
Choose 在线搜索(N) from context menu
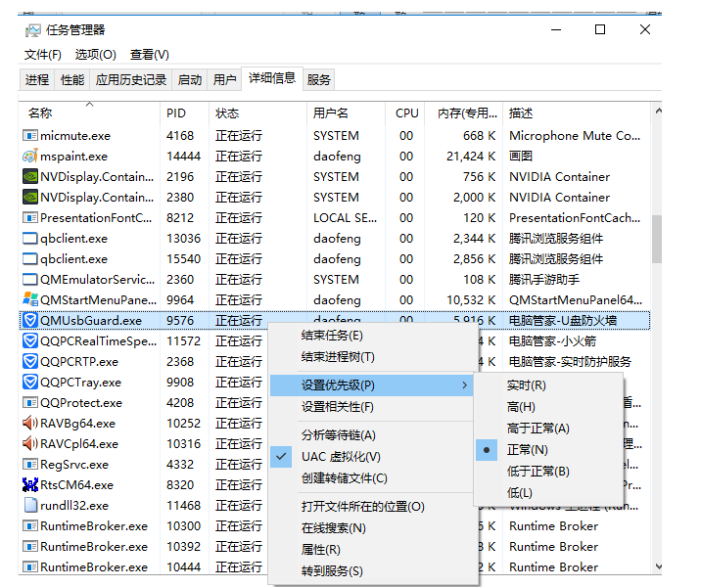click(371, 528)
